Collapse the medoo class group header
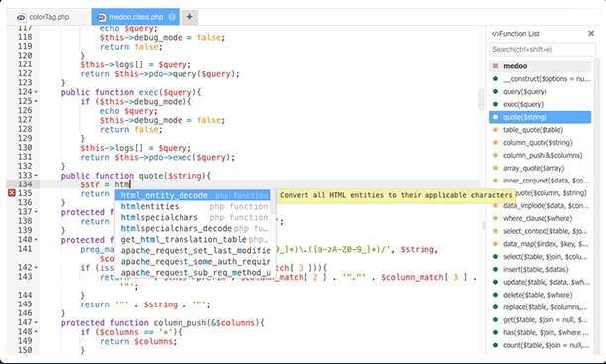 point(540,66)
